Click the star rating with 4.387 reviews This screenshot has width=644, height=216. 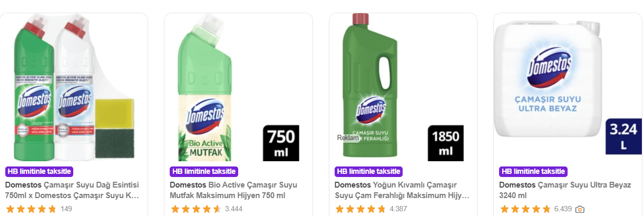click(x=360, y=209)
